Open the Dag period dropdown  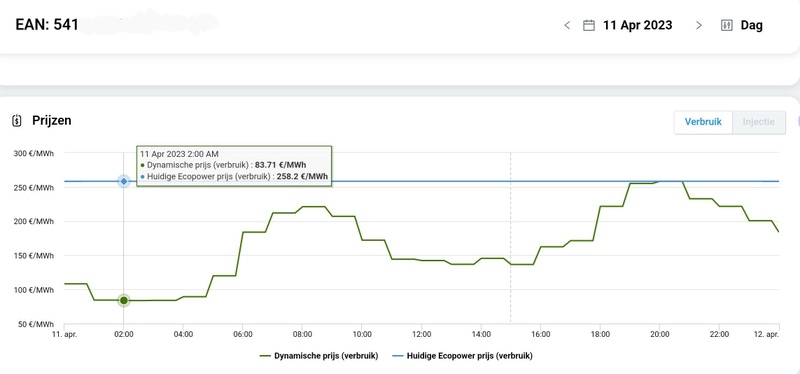(x=752, y=26)
